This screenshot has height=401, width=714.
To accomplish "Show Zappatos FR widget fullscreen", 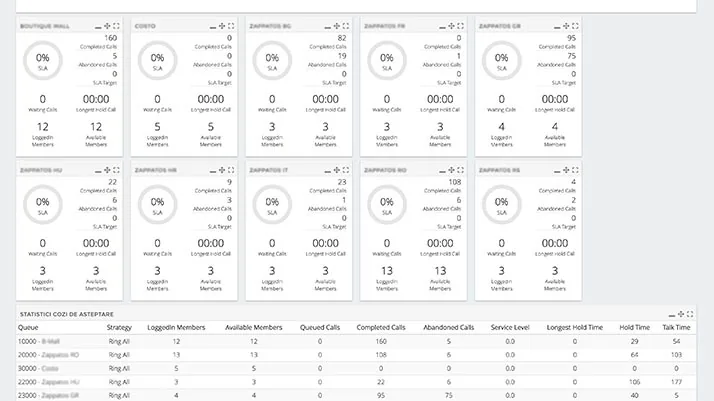I will [461, 26].
